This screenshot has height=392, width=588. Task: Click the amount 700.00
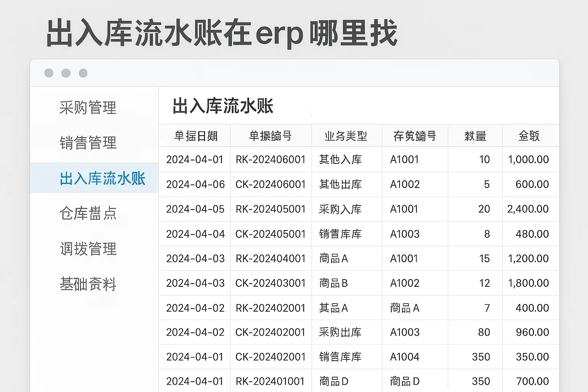(x=532, y=382)
